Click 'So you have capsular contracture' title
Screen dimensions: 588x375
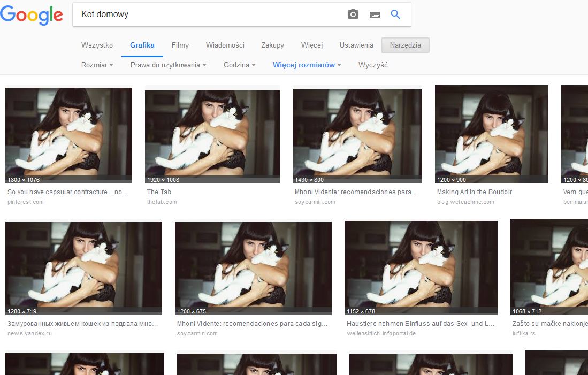coord(68,192)
